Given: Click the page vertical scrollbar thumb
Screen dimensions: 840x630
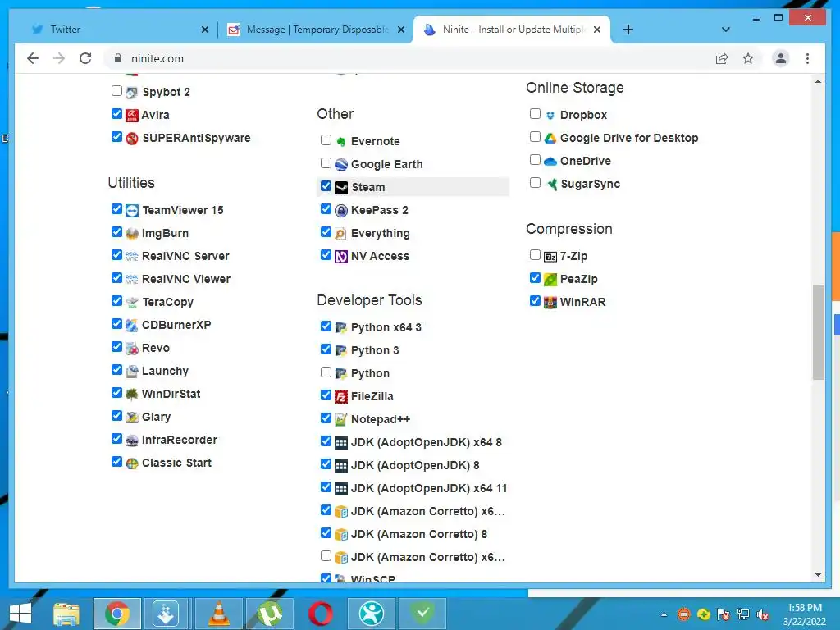Looking at the screenshot, I should click(818, 332).
